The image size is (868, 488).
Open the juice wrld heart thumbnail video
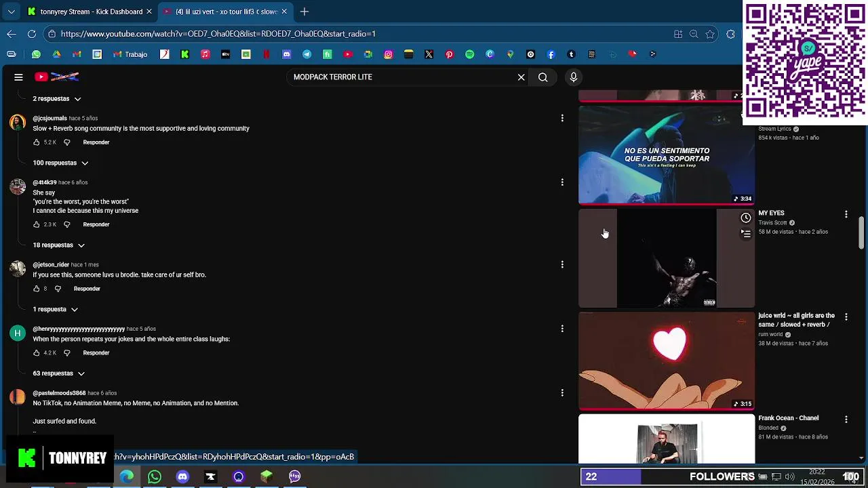point(667,361)
